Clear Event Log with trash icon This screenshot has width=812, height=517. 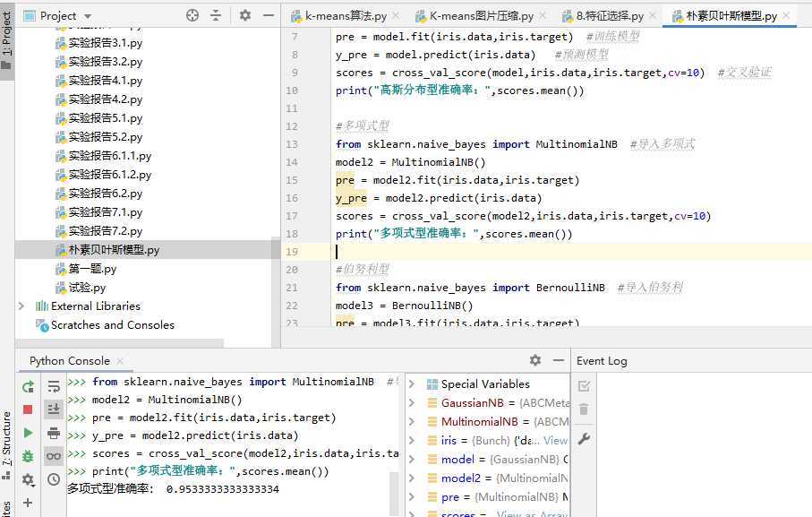pyautogui.click(x=584, y=409)
